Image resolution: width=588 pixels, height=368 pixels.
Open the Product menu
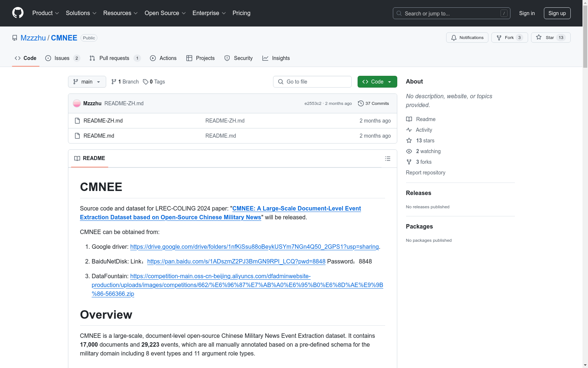click(x=46, y=13)
